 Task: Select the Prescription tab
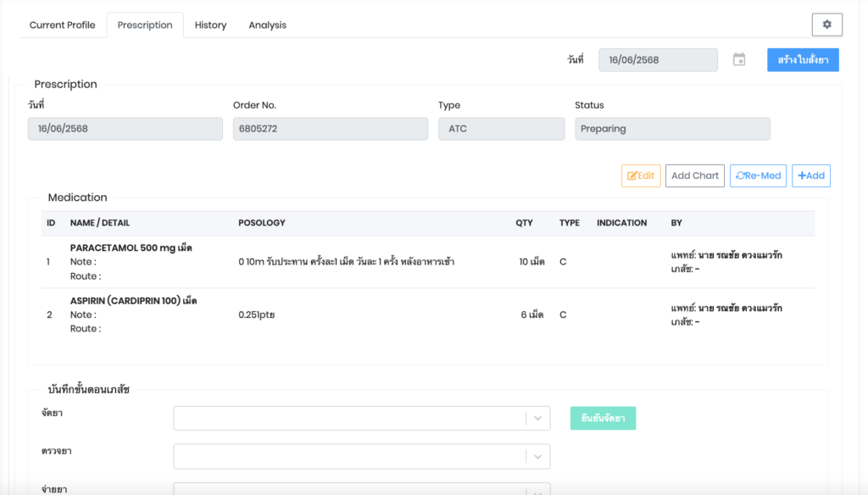pos(145,25)
